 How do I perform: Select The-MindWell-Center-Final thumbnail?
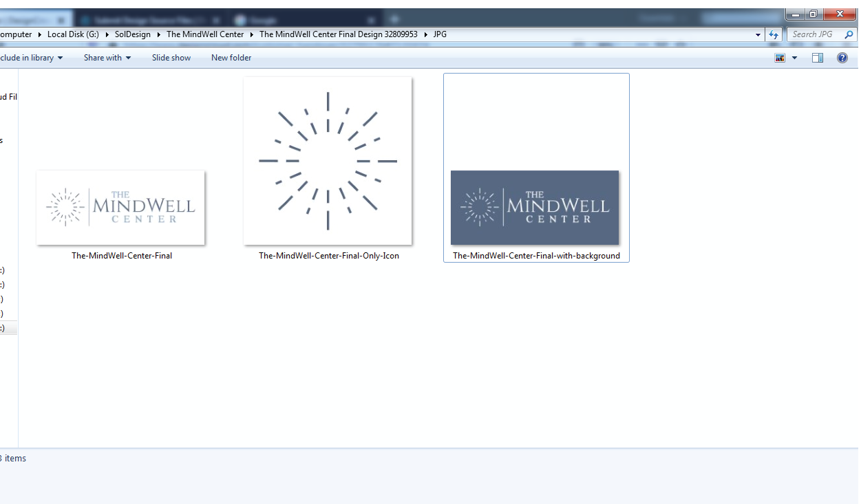(x=120, y=207)
